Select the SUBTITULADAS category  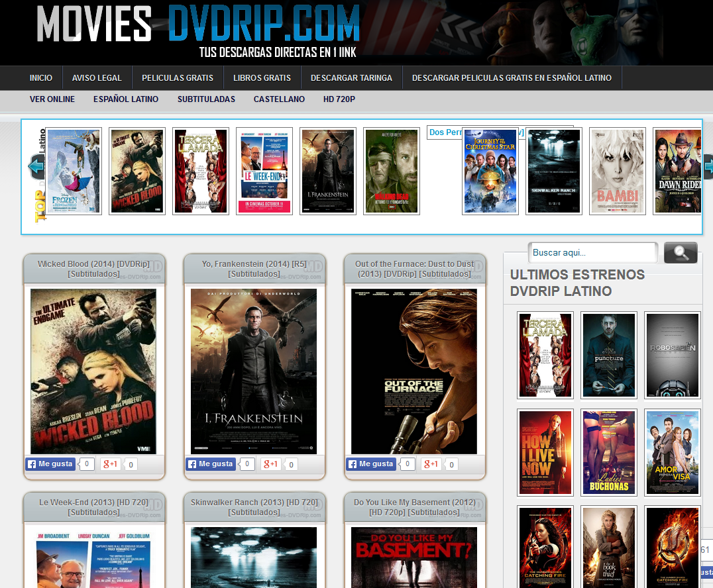click(x=207, y=99)
